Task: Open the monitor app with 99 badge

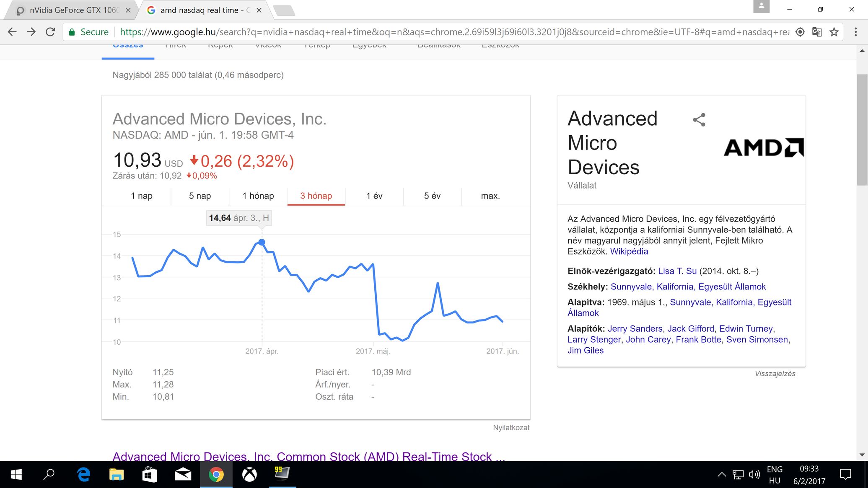Action: pyautogui.click(x=282, y=475)
